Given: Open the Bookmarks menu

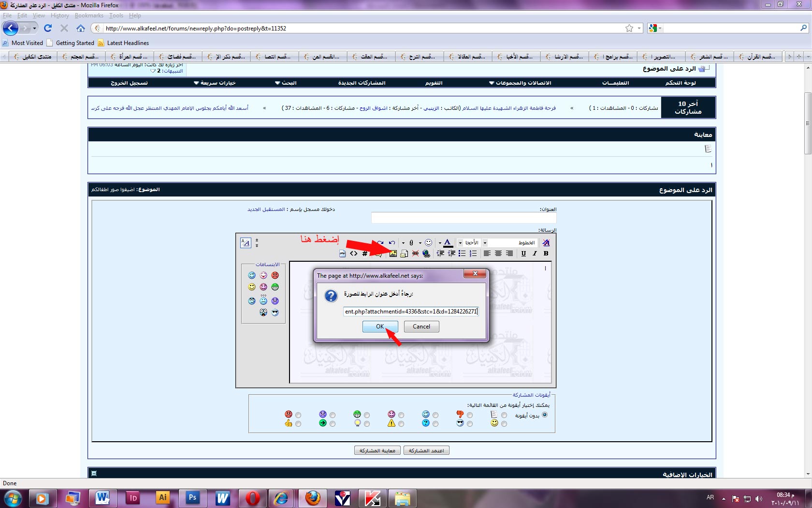Looking at the screenshot, I should tap(89, 15).
